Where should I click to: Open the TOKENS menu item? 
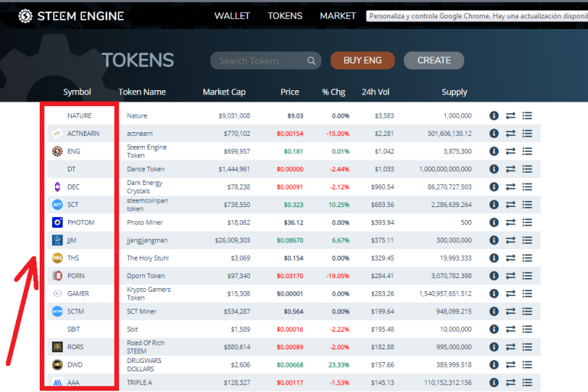pyautogui.click(x=285, y=16)
